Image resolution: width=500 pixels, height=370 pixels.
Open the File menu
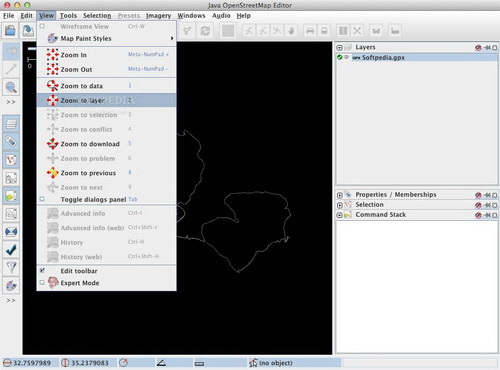[x=9, y=16]
